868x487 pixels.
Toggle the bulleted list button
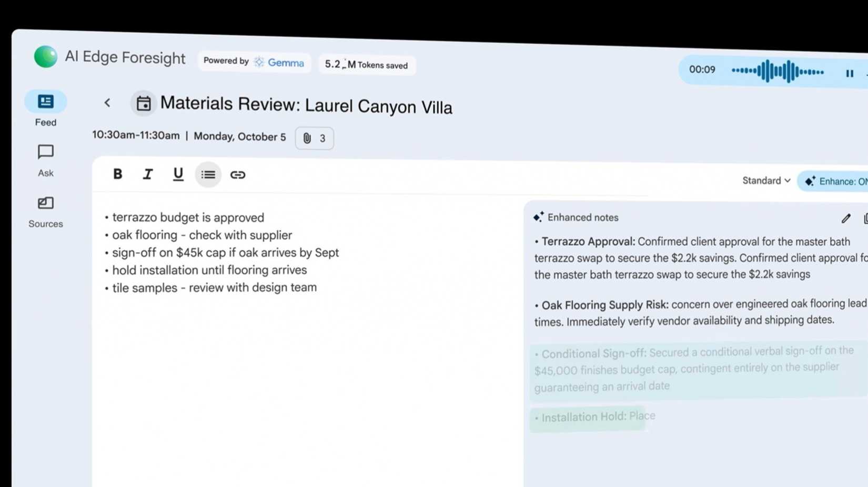coord(208,175)
